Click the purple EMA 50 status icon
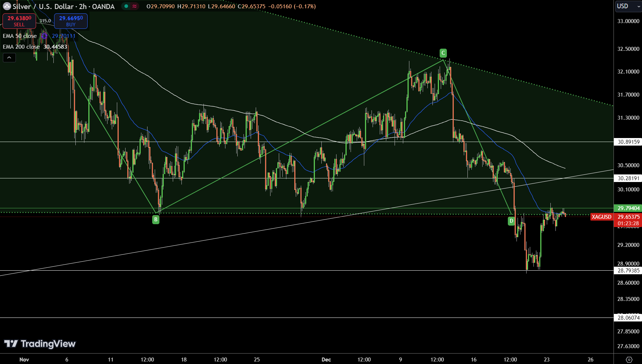Image resolution: width=642 pixels, height=364 pixels. click(x=44, y=36)
